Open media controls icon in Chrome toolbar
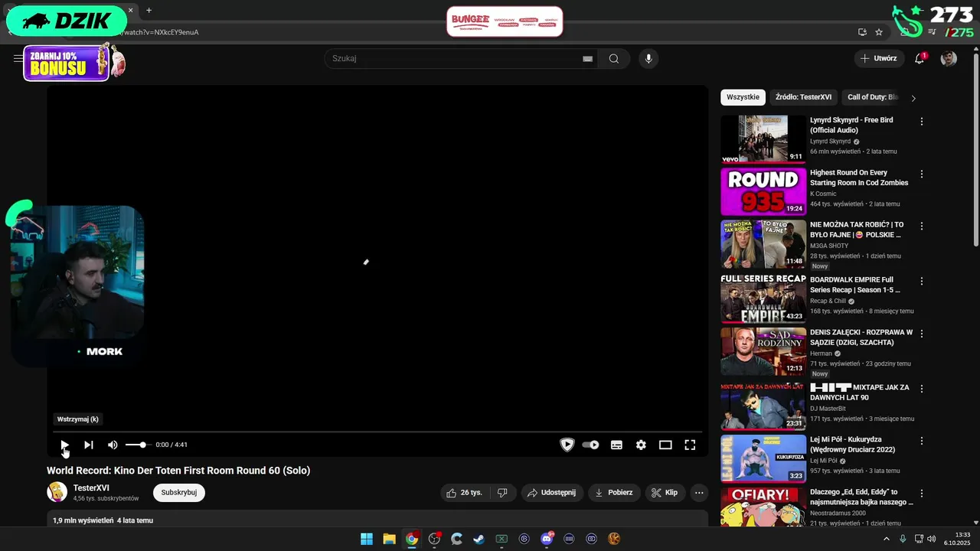This screenshot has height=551, width=980. [932, 32]
